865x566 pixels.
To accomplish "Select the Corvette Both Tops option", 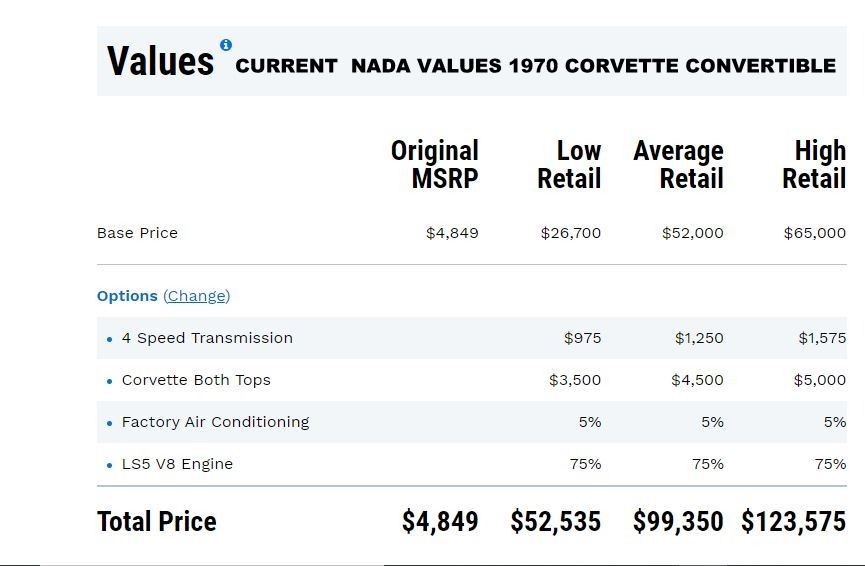I will [196, 380].
